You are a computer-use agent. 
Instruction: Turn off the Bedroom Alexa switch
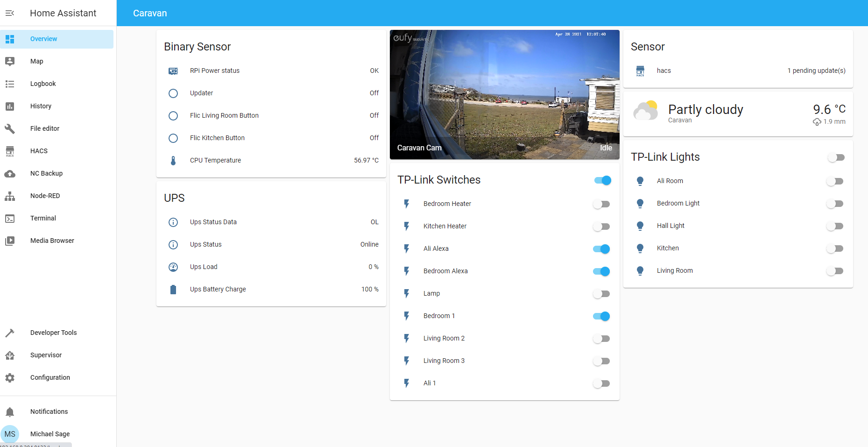(601, 271)
